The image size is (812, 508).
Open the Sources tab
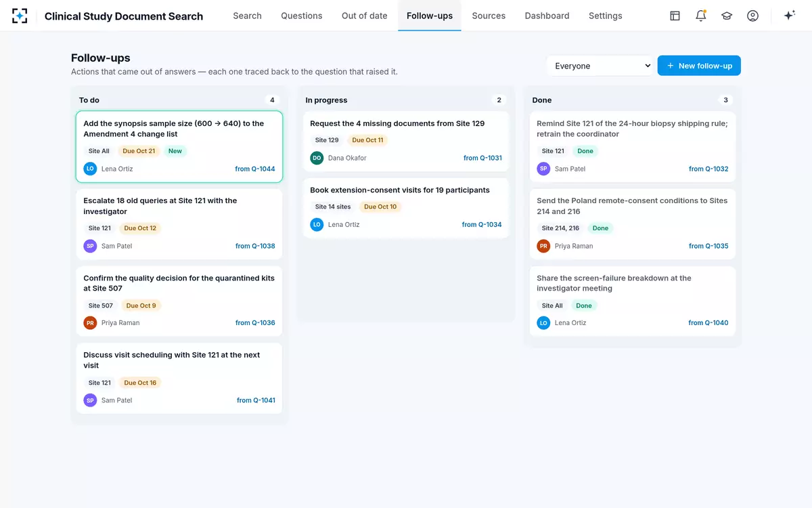coord(489,16)
